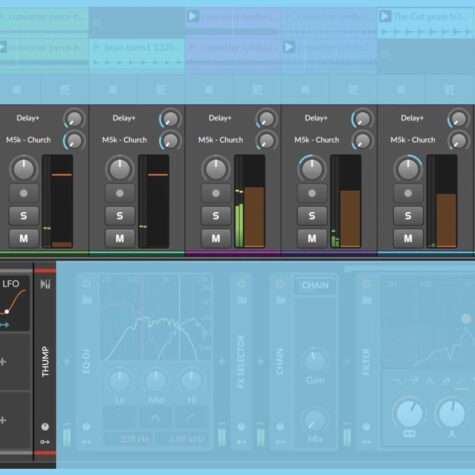Insert a device between EQ-DJ and FX Selector

click(x=221, y=362)
